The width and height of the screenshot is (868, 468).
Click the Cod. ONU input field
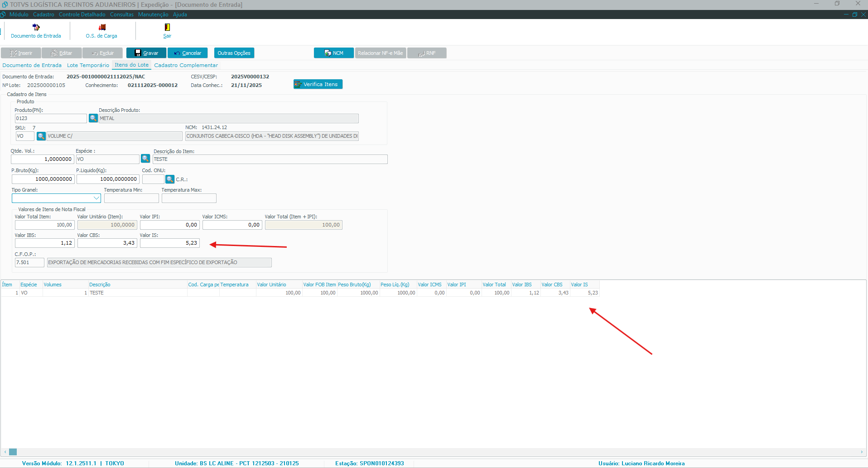pyautogui.click(x=153, y=179)
